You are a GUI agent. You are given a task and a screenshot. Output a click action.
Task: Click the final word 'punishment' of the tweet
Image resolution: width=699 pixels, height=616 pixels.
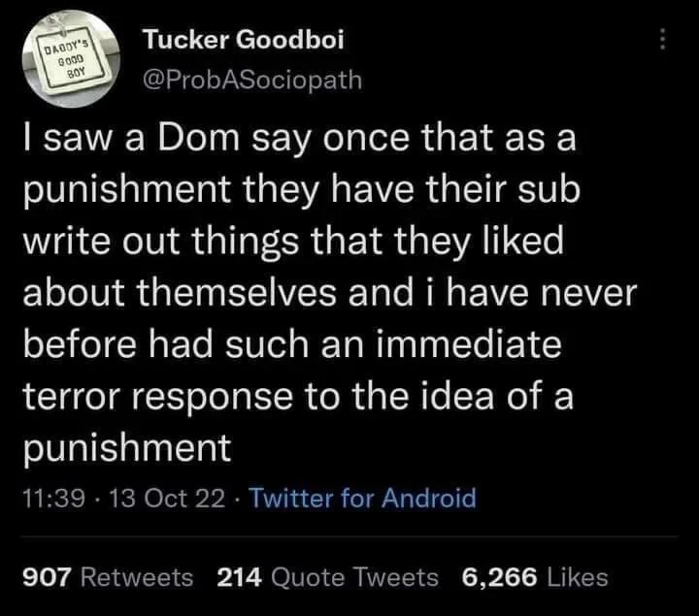click(x=127, y=448)
